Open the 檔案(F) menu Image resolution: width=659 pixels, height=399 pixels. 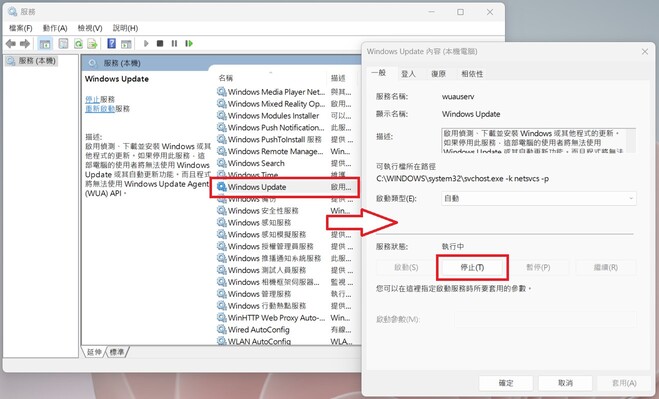pos(21,28)
